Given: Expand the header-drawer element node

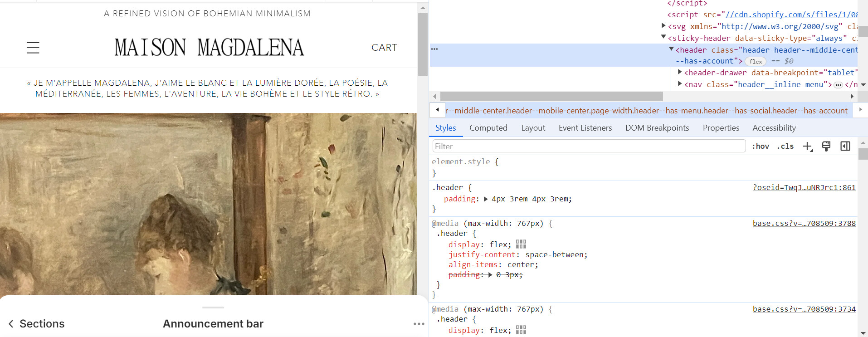Looking at the screenshot, I should tap(680, 72).
